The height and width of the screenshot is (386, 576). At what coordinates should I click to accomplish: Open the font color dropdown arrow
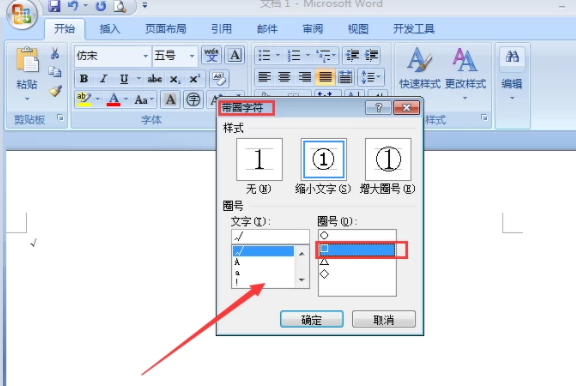click(x=126, y=99)
